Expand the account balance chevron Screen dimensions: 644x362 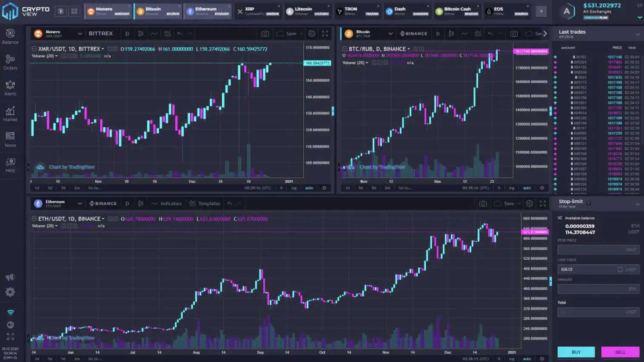pyautogui.click(x=639, y=17)
